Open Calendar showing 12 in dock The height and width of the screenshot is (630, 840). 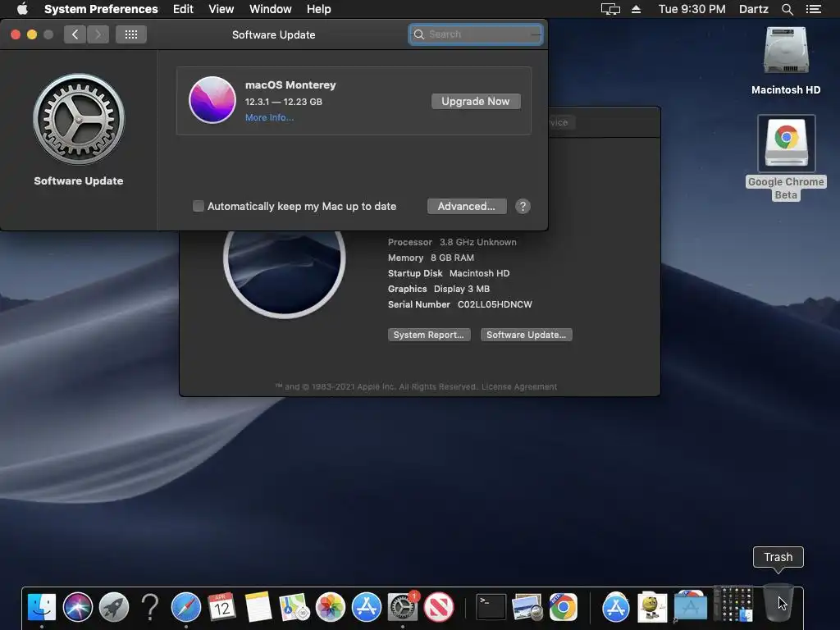pos(221,607)
